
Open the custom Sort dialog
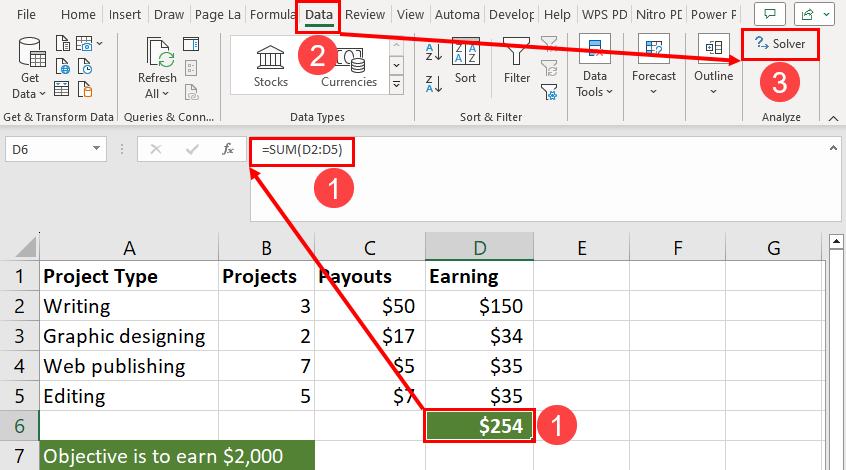coord(465,60)
